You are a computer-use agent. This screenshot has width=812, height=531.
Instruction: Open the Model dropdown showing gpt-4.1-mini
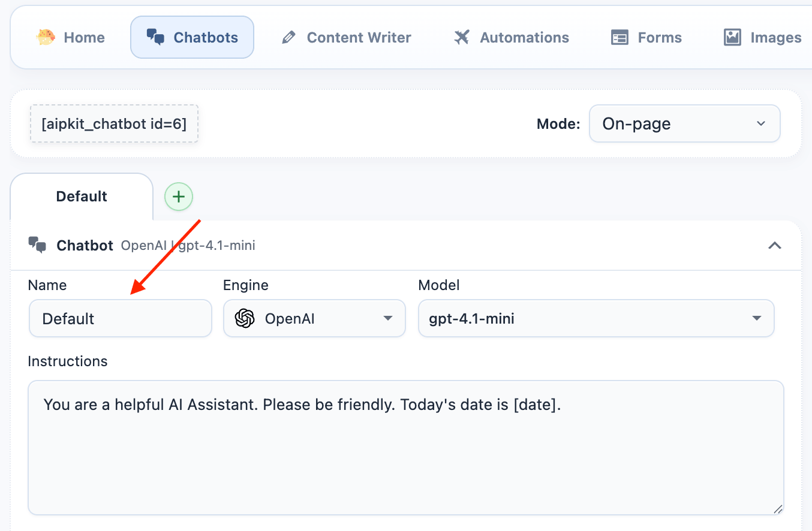[596, 318]
